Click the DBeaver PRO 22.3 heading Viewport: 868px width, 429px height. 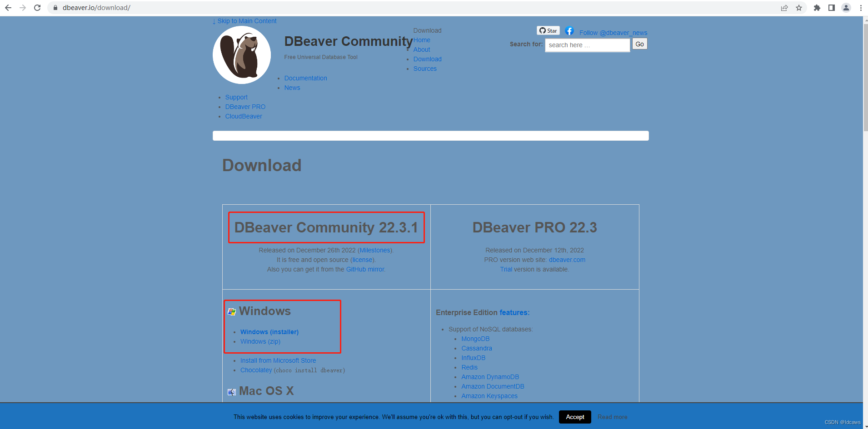click(535, 227)
